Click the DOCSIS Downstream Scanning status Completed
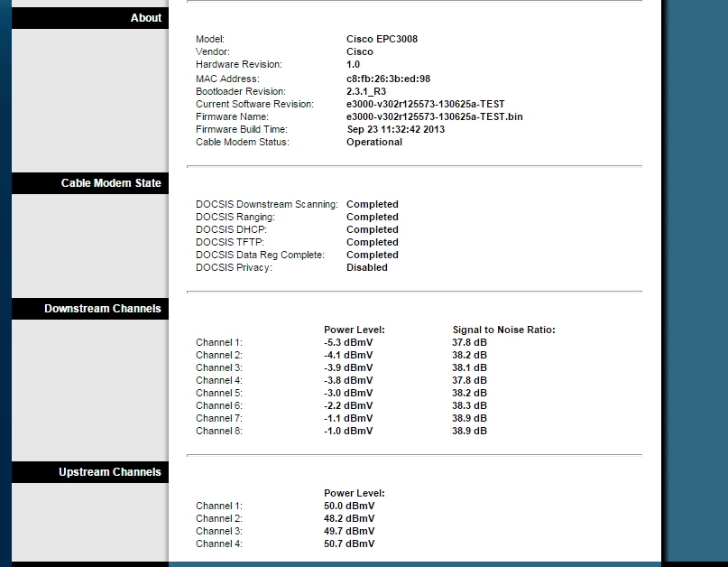This screenshot has height=567, width=728. click(373, 204)
